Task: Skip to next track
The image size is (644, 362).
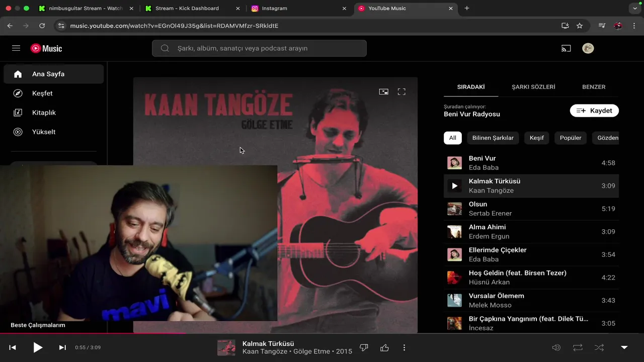Action: click(62, 347)
